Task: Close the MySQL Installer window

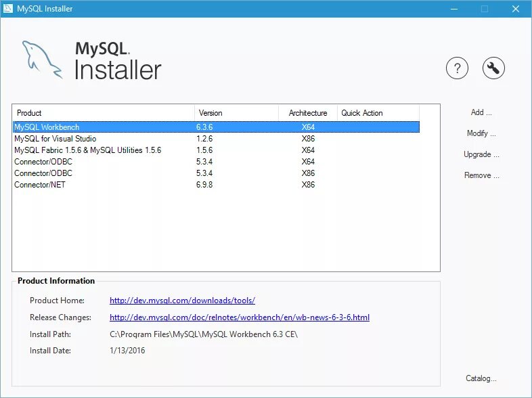Action: point(515,9)
